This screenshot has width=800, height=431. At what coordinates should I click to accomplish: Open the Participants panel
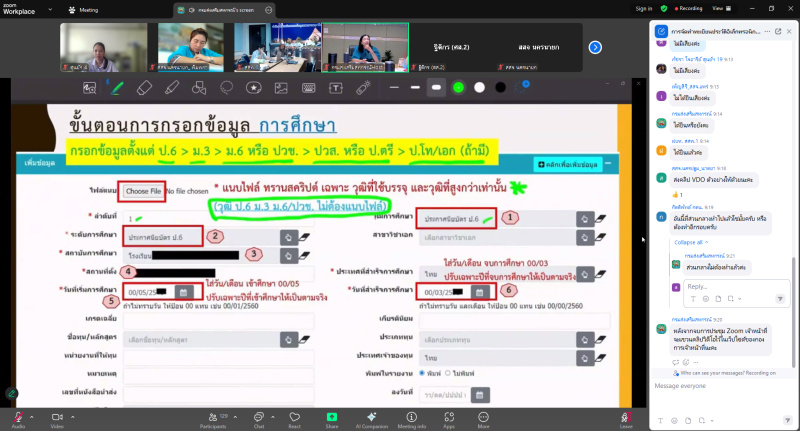point(212,416)
